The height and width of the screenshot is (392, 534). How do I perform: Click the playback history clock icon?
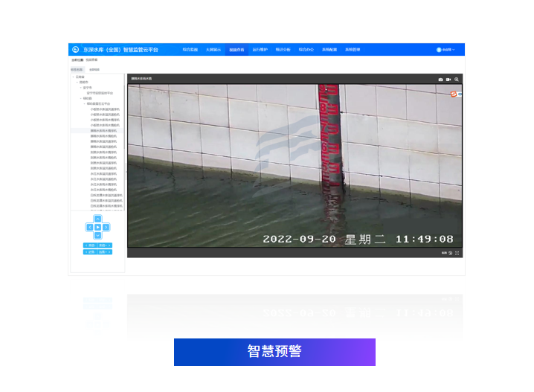pos(451,253)
